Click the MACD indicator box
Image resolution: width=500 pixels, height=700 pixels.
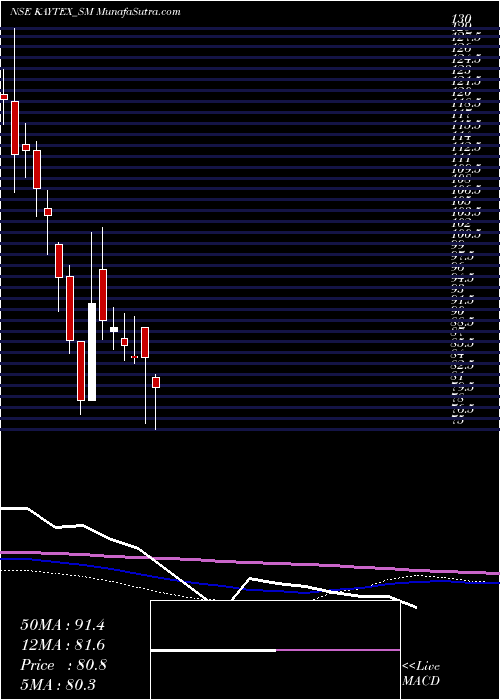pyautogui.click(x=275, y=650)
